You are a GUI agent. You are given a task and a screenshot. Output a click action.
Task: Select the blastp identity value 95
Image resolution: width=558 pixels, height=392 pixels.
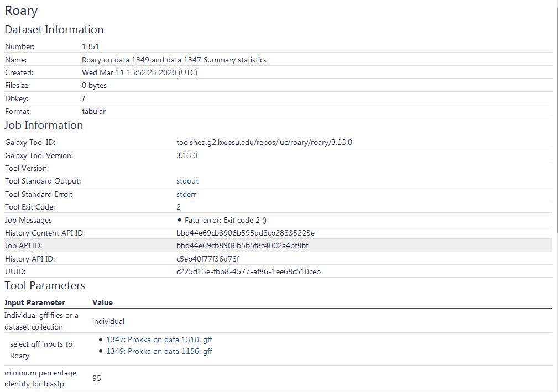pos(96,379)
